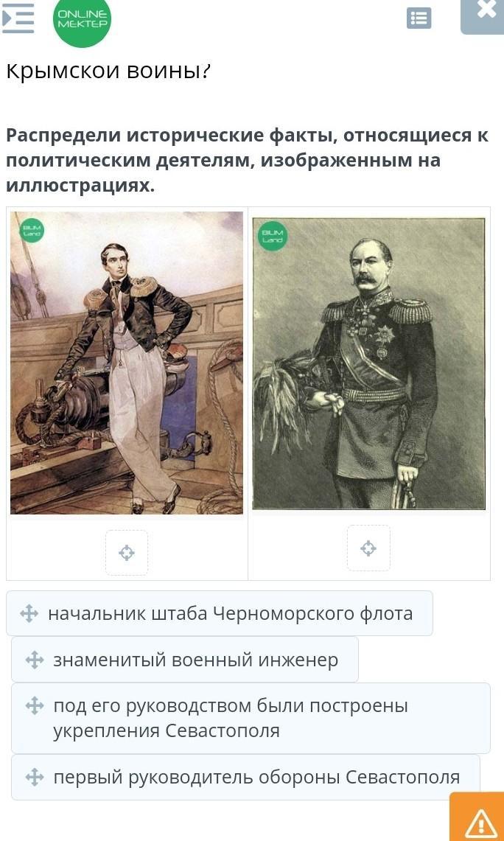Click the Online Mektep green logo

pyautogui.click(x=82, y=21)
